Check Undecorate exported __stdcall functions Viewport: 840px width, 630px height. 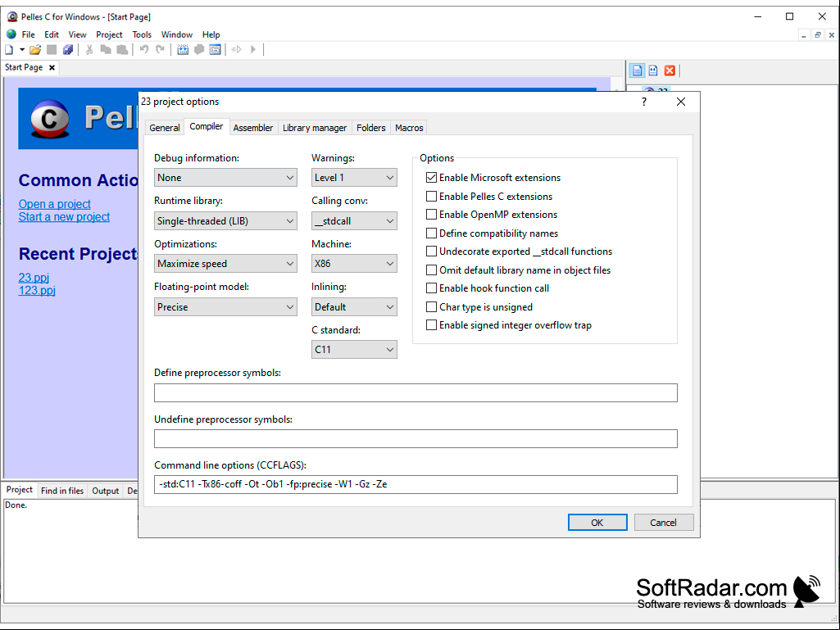coord(431,252)
